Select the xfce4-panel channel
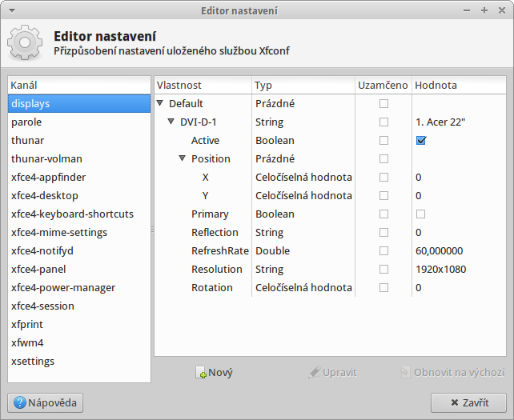This screenshot has width=514, height=420. (79, 269)
